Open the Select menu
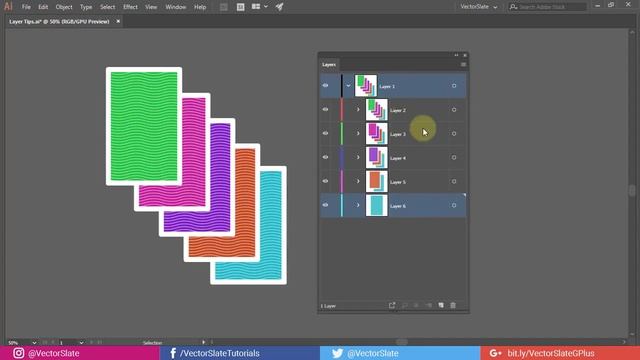This screenshot has height=360, width=640. click(x=107, y=7)
